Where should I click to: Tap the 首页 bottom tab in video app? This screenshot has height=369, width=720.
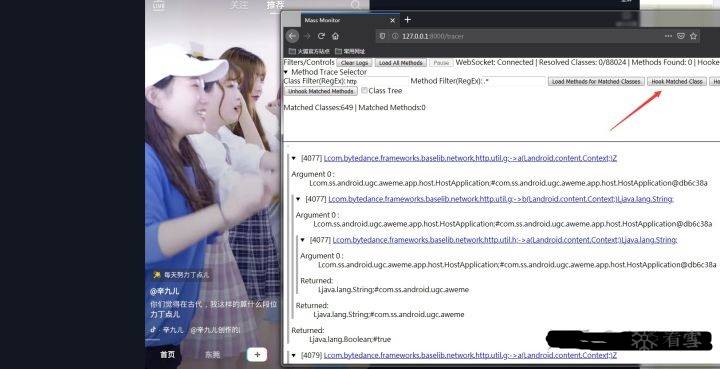[x=167, y=355]
